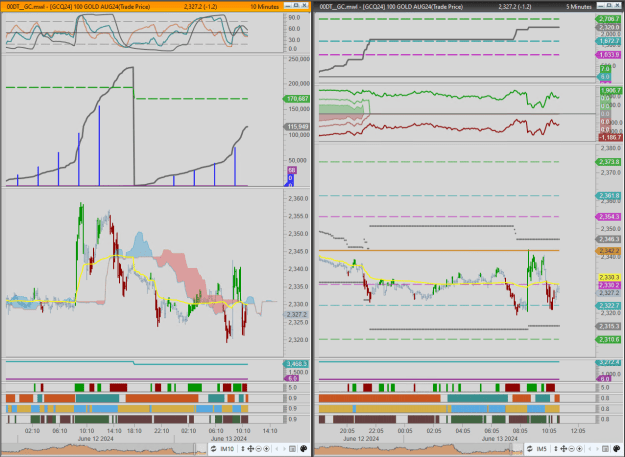
Task: Click the overview navigator strip under the 10 Minutes chart
Action: point(104,449)
